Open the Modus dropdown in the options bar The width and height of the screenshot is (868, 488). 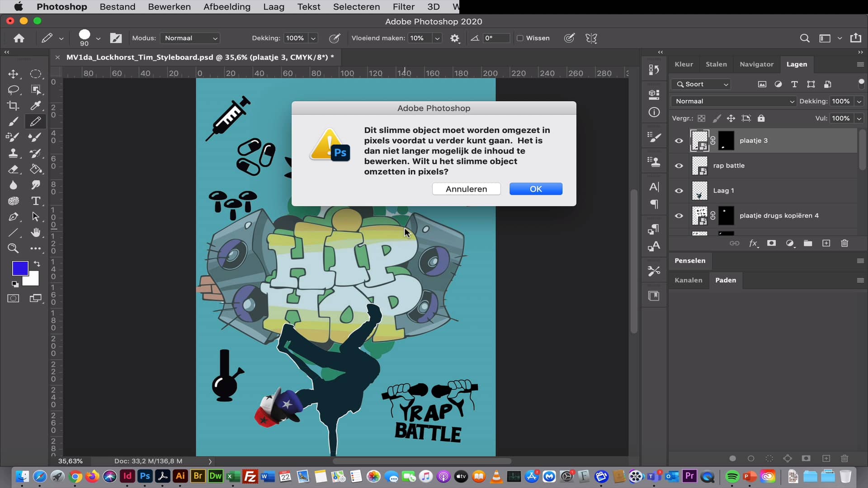click(x=189, y=38)
